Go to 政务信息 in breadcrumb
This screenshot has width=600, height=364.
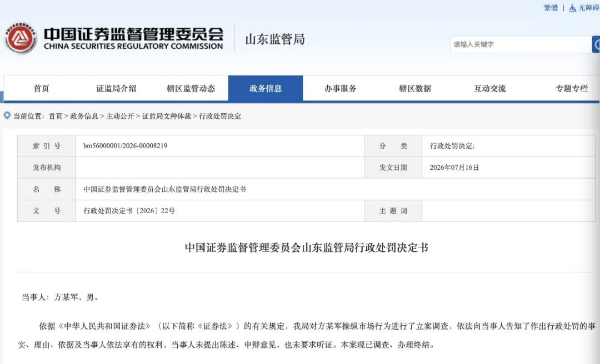click(84, 116)
